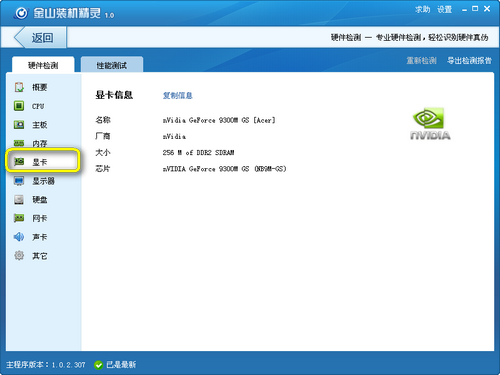Image resolution: width=500 pixels, height=375 pixels.
Task: Select the 其它 gear icon
Action: pos(19,256)
